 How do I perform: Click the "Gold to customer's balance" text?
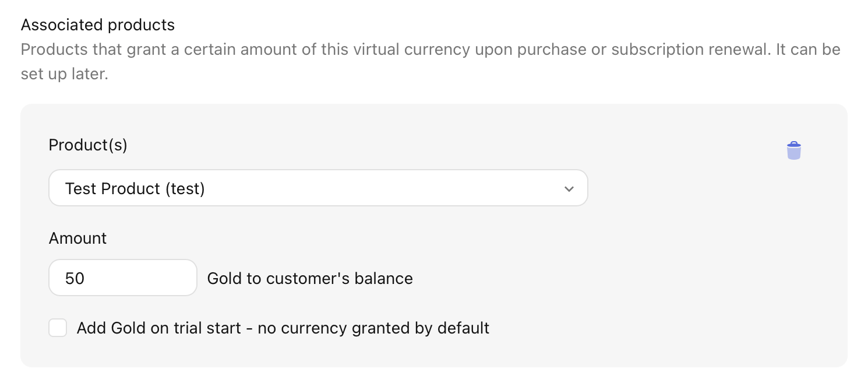[x=310, y=278]
